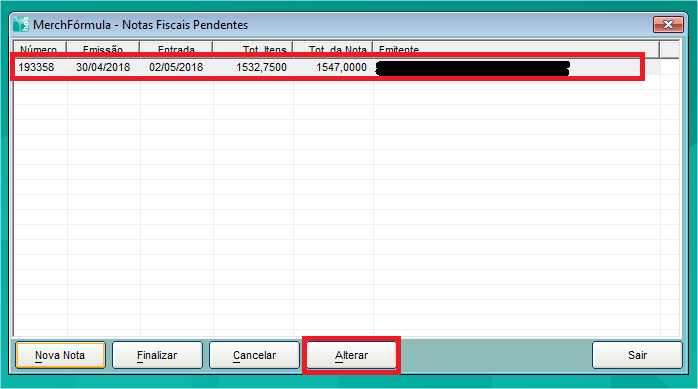Close the Notas Fiscais Pendentes window
The width and height of the screenshot is (698, 389).
point(668,24)
